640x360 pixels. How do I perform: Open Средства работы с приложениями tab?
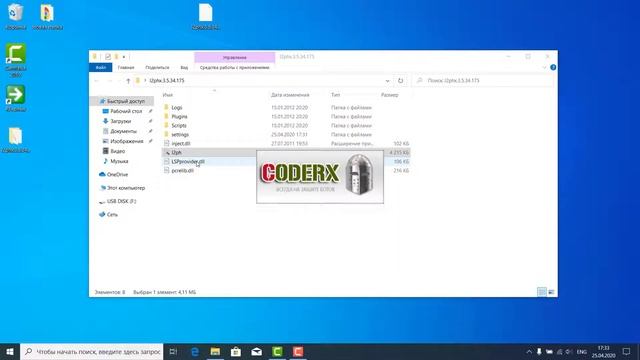click(x=234, y=67)
